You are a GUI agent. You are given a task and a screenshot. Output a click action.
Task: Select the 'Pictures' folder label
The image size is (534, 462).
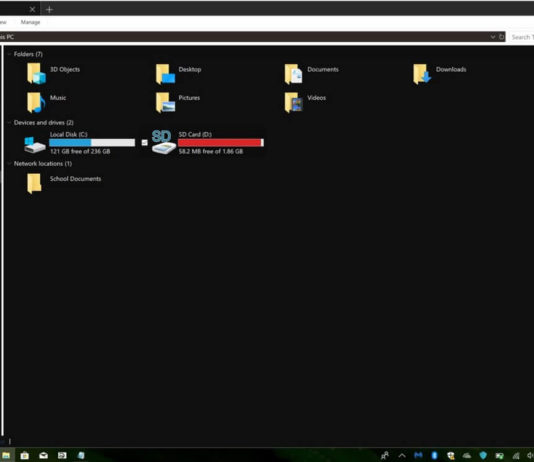pyautogui.click(x=189, y=98)
